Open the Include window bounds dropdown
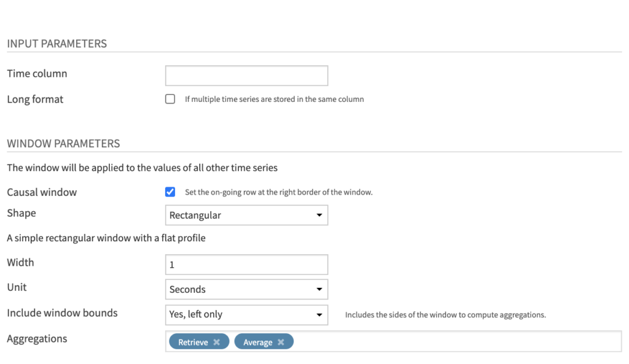The image size is (629, 364). click(x=246, y=314)
